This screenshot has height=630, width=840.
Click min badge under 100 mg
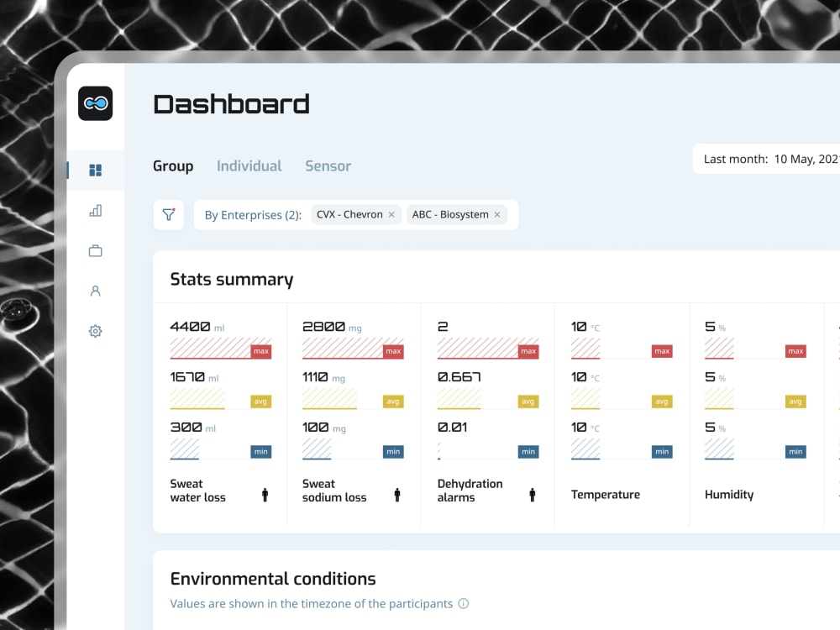[x=393, y=452]
